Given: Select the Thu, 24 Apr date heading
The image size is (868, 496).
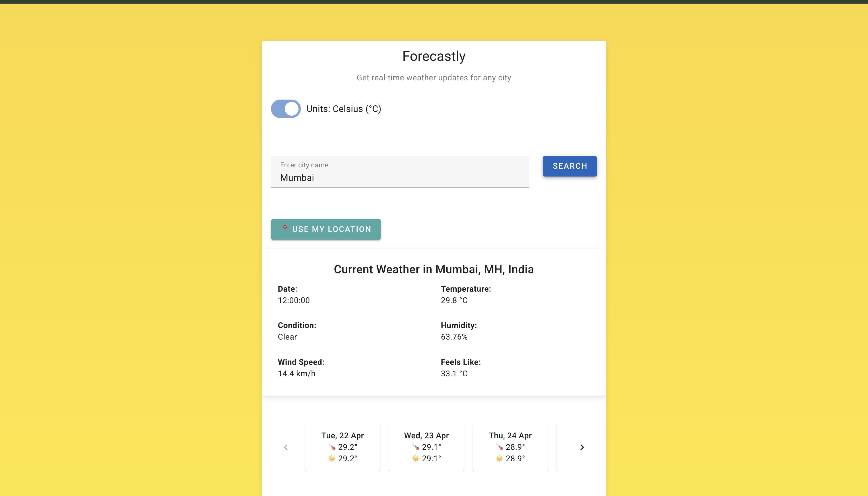Looking at the screenshot, I should click(510, 435).
